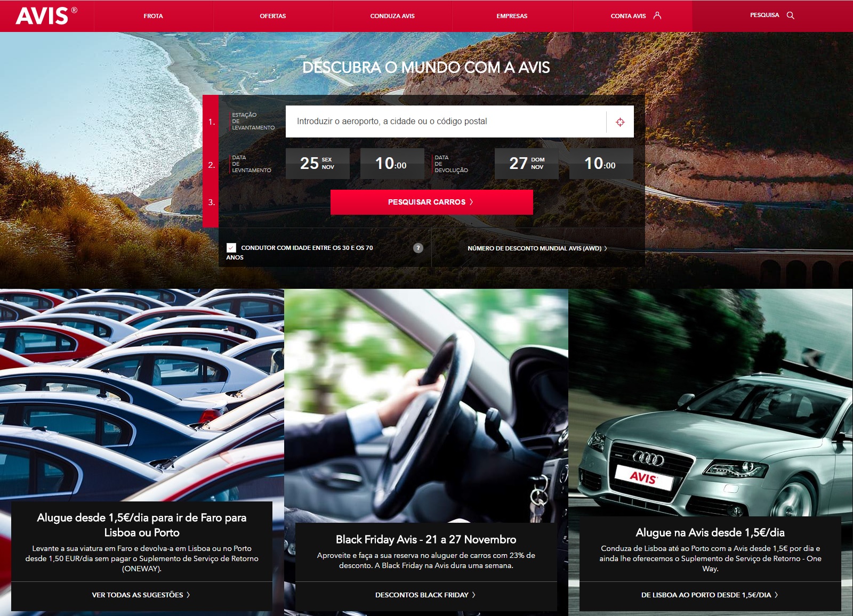Click De Lisboa ao Porto desde 1,5€/dia

709,595
